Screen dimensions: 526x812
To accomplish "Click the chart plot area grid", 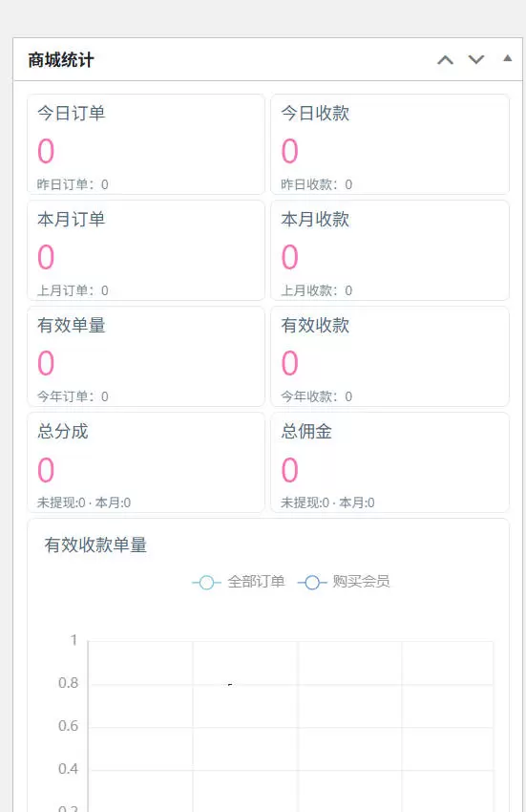I will (291, 726).
